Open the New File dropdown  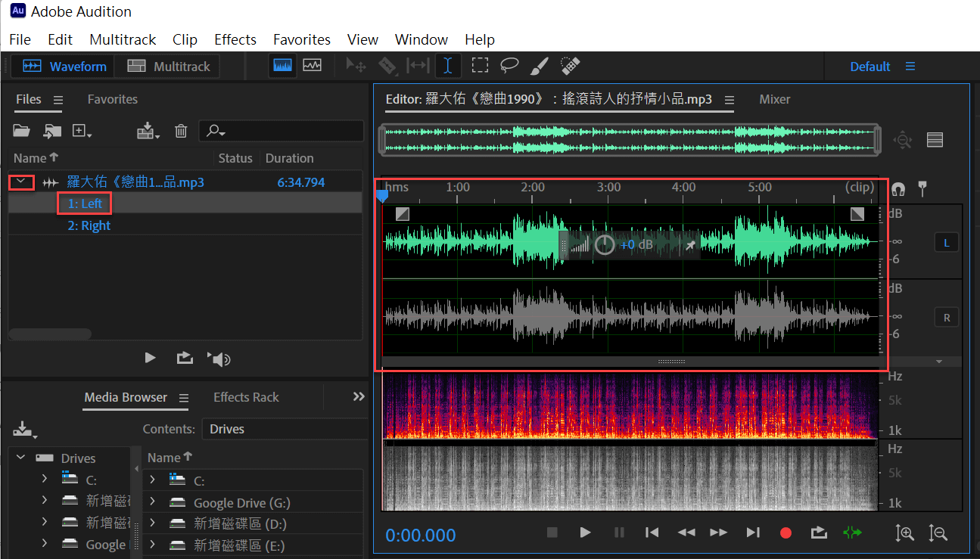(x=82, y=132)
